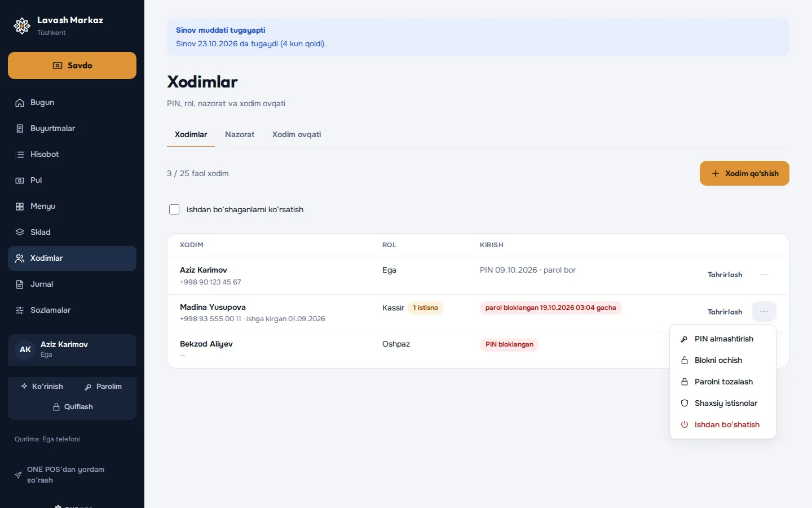
Task: Click the Xodim qo'shish button
Action: click(x=744, y=173)
